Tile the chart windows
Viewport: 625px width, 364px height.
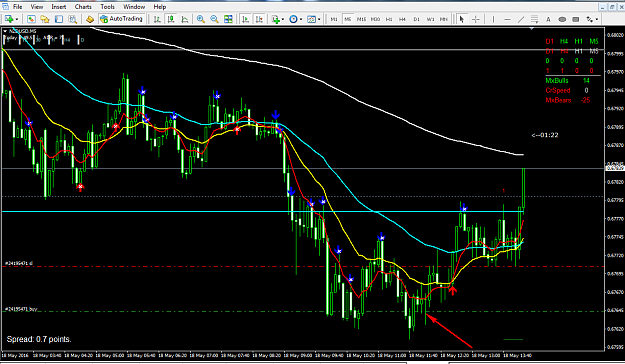pyautogui.click(x=228, y=19)
